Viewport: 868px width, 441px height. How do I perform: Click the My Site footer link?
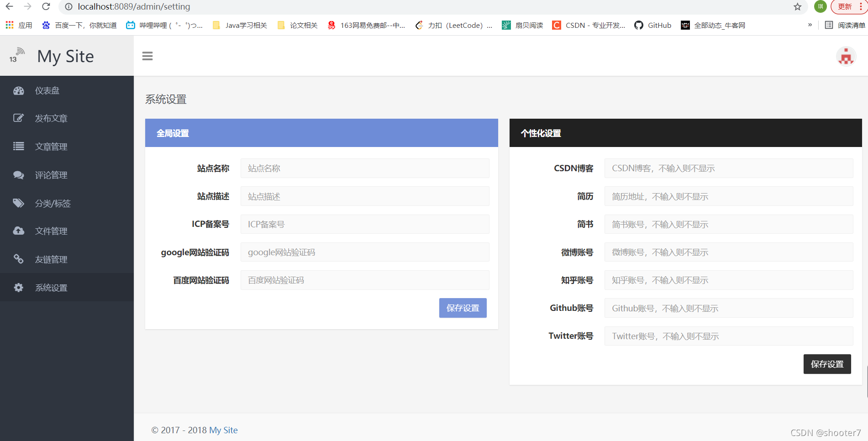point(223,430)
